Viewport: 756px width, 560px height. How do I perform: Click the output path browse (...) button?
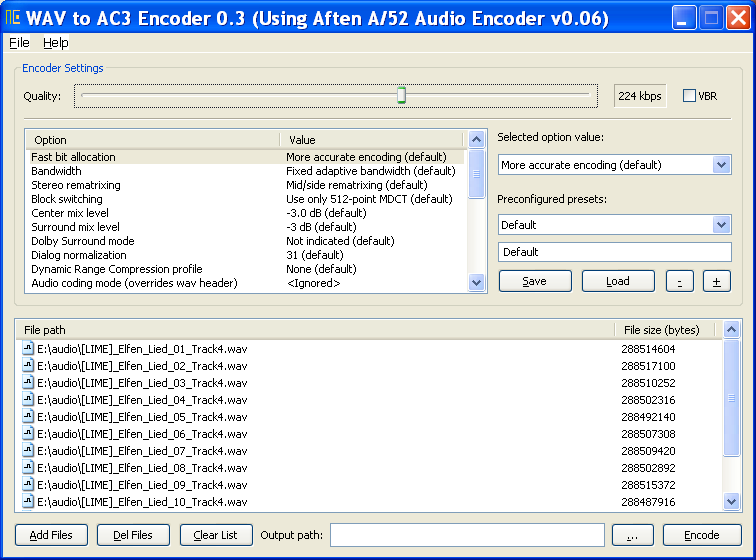633,535
